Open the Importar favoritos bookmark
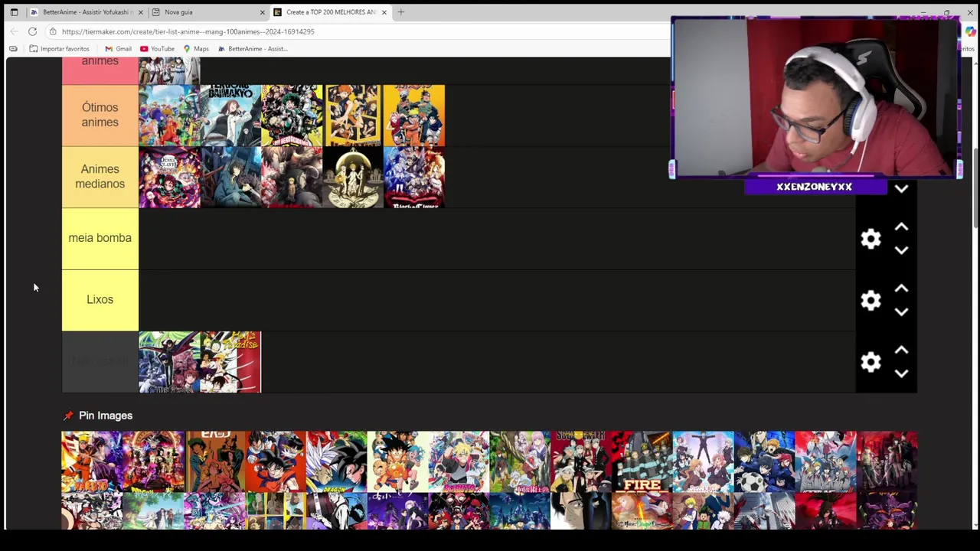The image size is (980, 551). click(60, 49)
